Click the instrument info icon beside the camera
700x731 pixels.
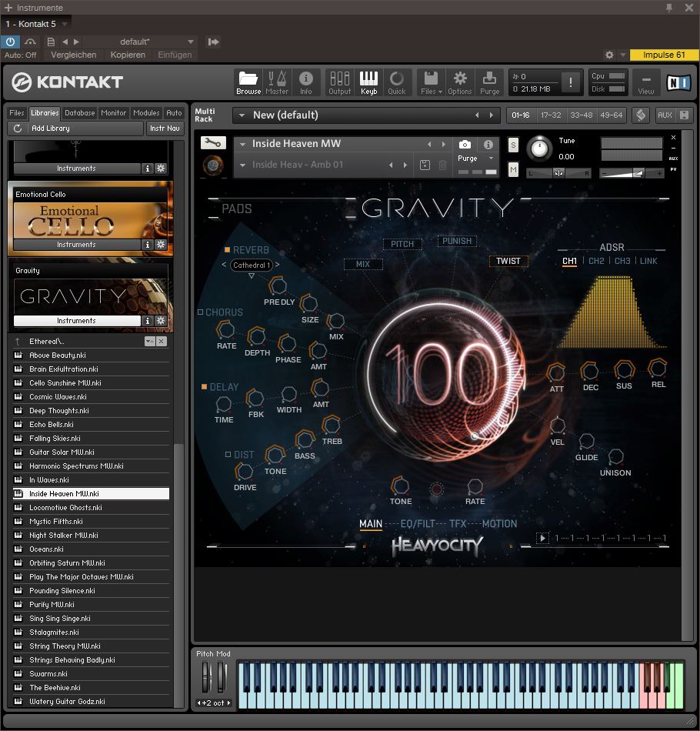tap(488, 145)
